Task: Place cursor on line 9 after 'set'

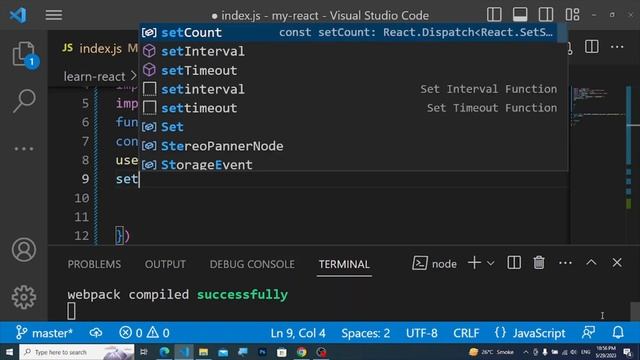Action: (140, 179)
